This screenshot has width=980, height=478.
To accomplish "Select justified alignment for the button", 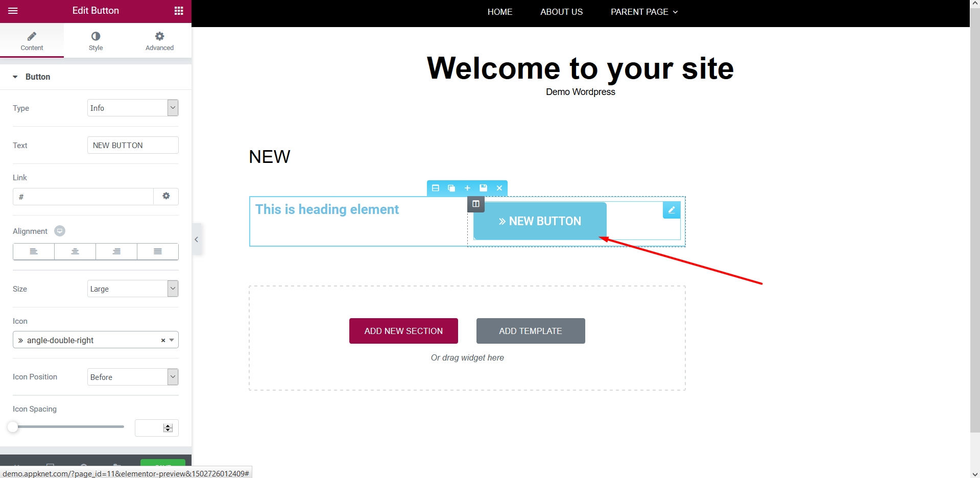I will pos(157,251).
